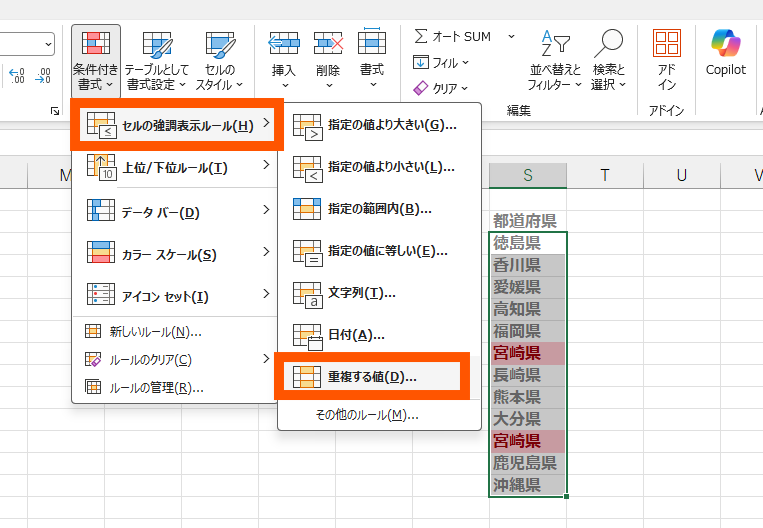763x528 pixels.
Task: Click the 熊本県 cell
Action: [528, 397]
